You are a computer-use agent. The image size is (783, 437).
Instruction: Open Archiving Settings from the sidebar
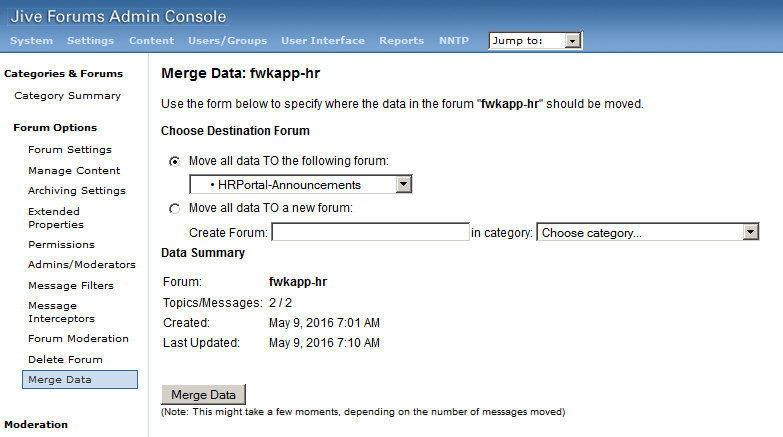[77, 190]
